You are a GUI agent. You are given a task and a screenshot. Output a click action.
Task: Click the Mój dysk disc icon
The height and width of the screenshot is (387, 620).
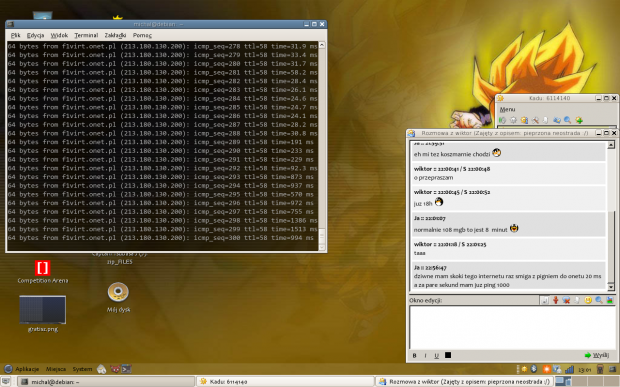click(118, 297)
